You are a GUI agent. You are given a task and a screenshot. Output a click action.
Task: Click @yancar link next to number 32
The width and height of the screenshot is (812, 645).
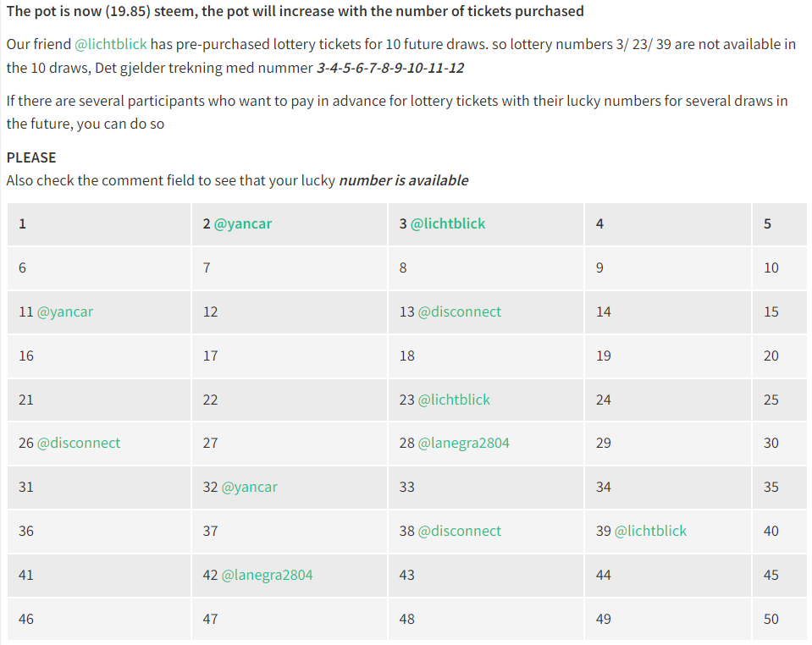(x=250, y=487)
